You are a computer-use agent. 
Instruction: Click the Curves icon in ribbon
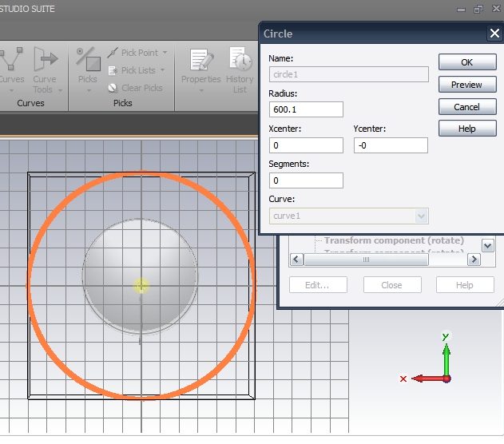(11, 61)
